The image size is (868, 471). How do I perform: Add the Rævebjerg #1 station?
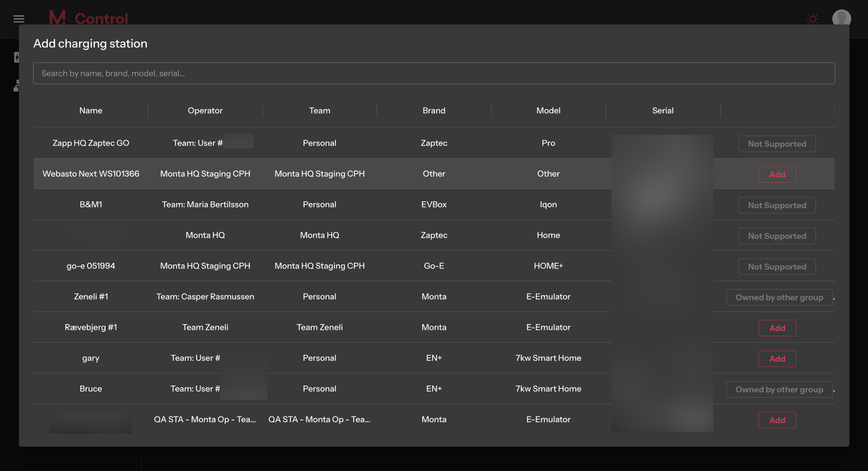click(777, 328)
